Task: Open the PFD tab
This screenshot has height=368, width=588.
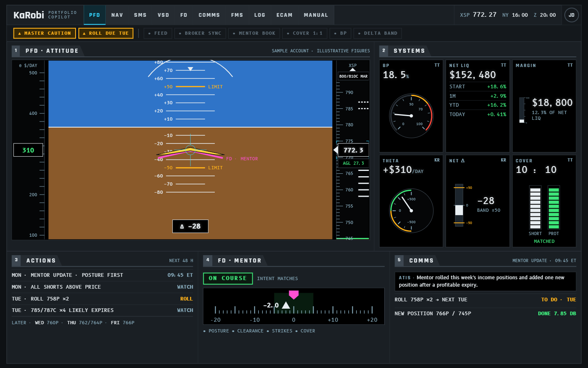Action: pos(94,15)
